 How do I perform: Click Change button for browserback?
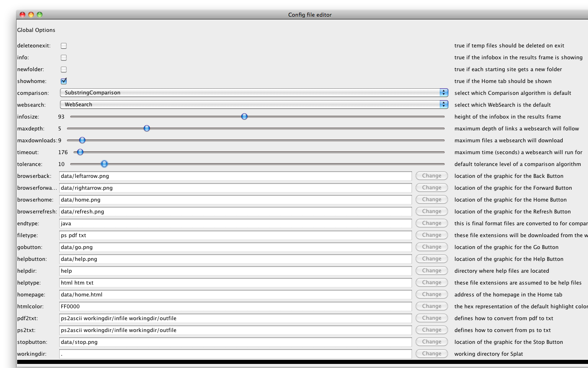pyautogui.click(x=432, y=176)
